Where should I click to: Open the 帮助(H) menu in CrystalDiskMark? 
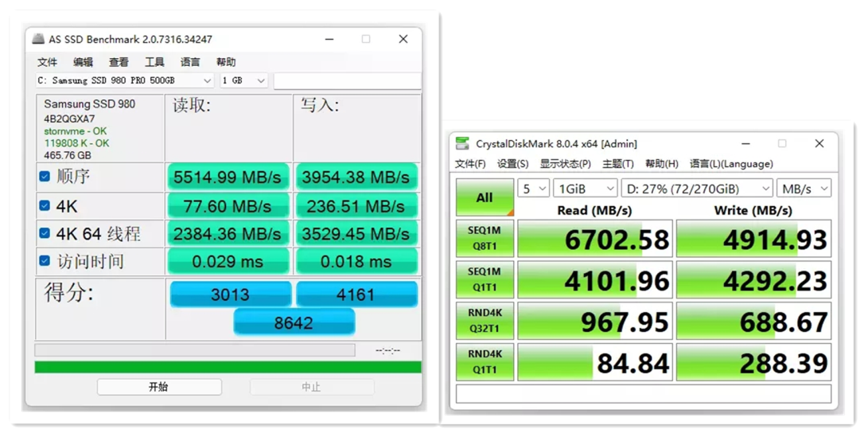[x=661, y=164]
